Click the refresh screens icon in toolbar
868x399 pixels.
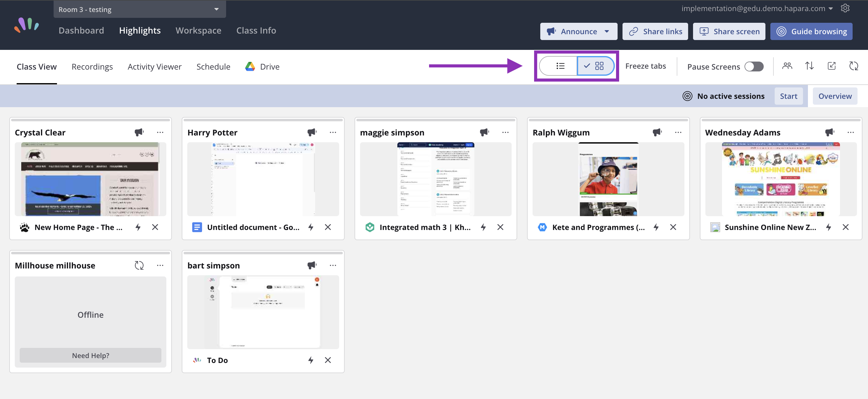pos(854,66)
